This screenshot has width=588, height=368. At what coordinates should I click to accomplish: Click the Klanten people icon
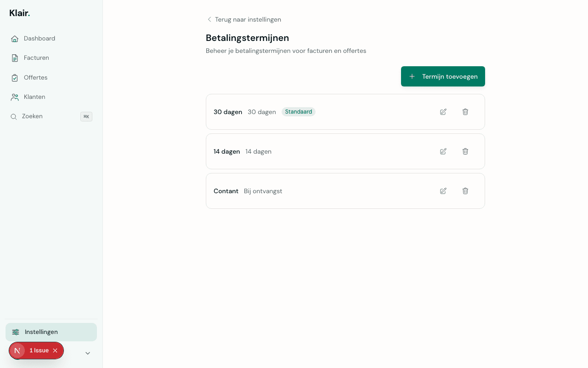click(x=14, y=97)
